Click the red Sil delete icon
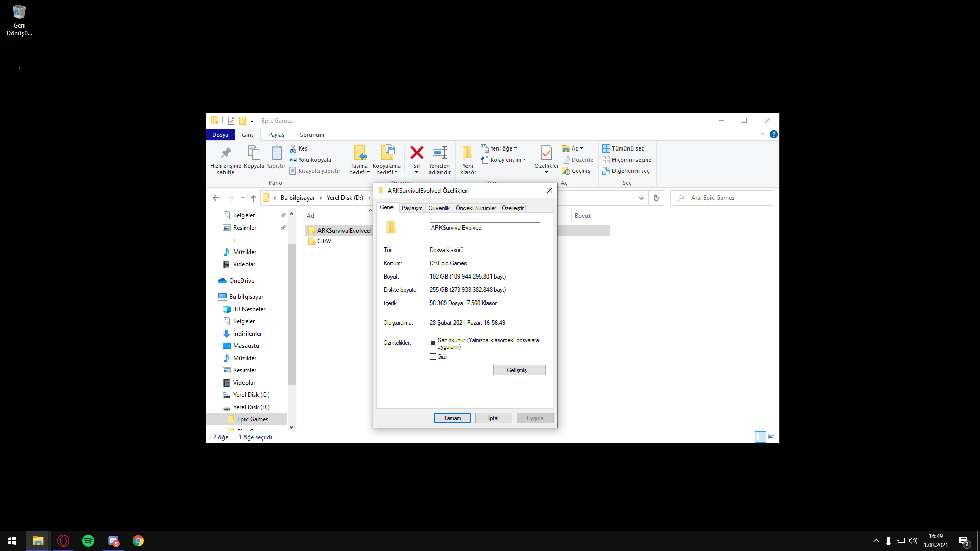Viewport: 980px width, 551px height. [x=416, y=153]
